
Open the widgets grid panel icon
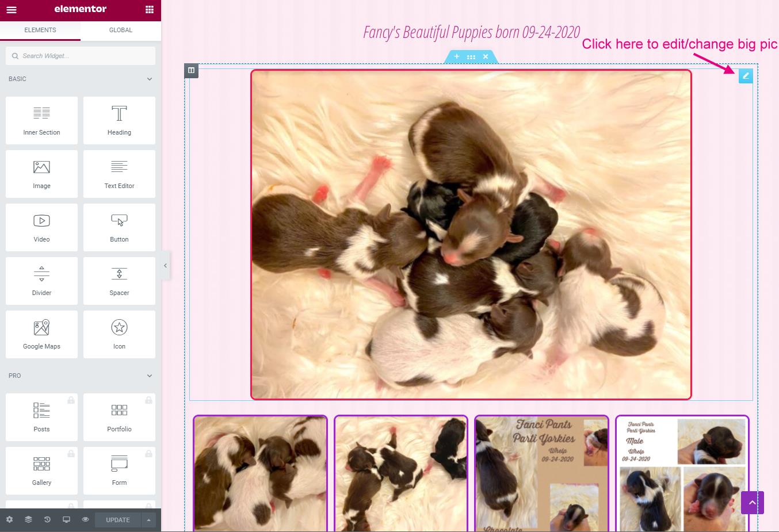150,10
